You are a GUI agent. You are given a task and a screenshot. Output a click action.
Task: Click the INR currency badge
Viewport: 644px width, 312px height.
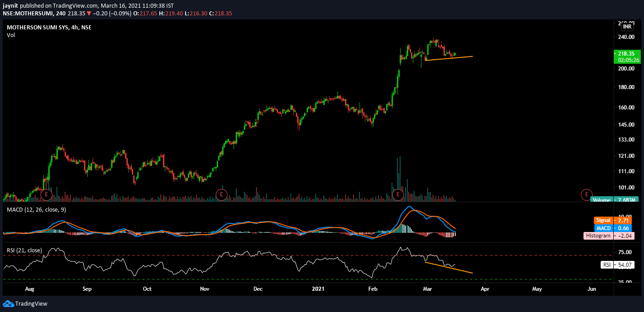click(x=627, y=27)
